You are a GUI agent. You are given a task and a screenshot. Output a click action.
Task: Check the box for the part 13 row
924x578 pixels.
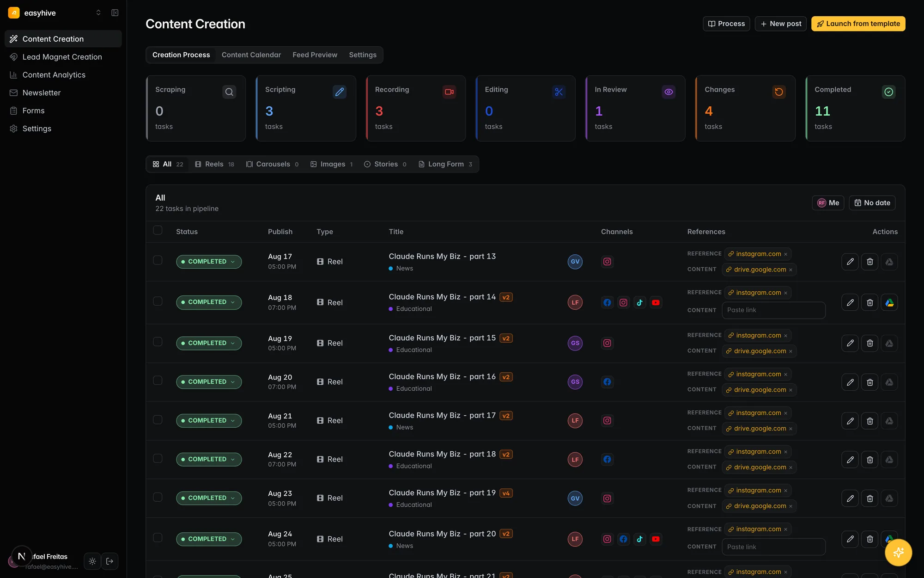coord(158,260)
